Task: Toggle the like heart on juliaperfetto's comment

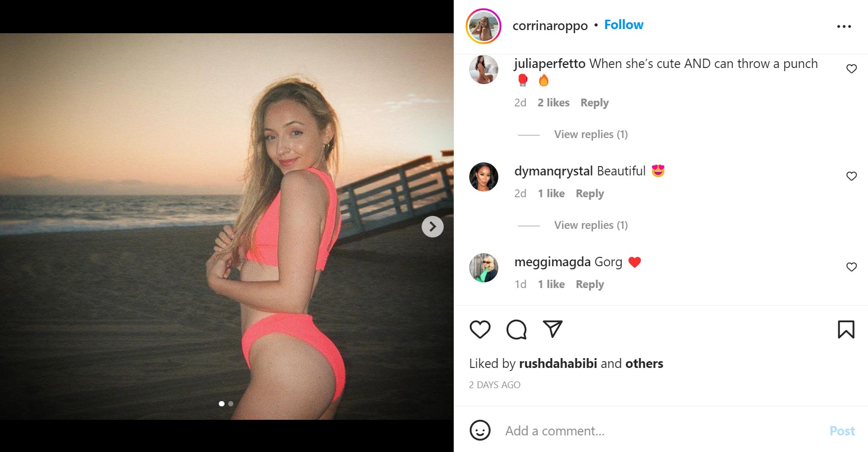Action: pyautogui.click(x=851, y=68)
